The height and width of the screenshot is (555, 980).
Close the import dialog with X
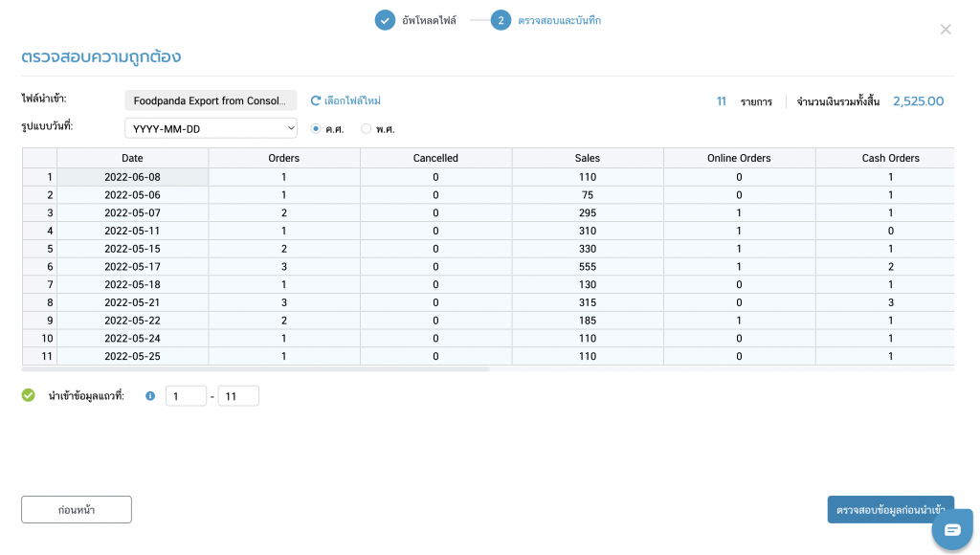tap(946, 30)
